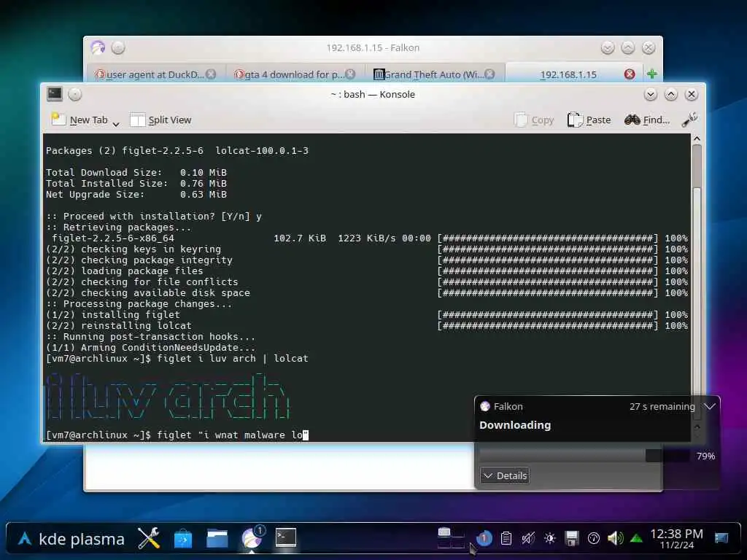Expand Details in the Falkon download notification
Viewport: 747px width, 560px height.
[505, 475]
